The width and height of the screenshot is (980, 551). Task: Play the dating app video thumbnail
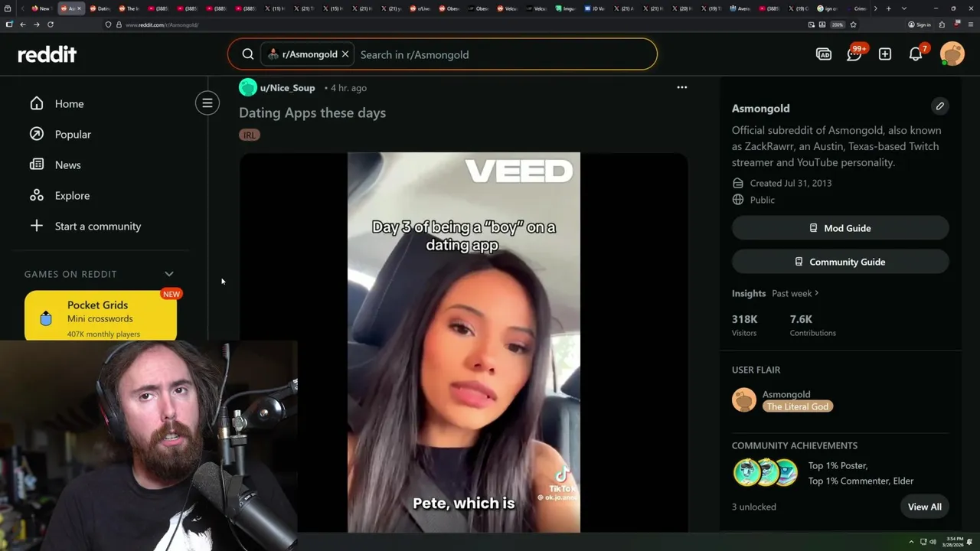464,342
